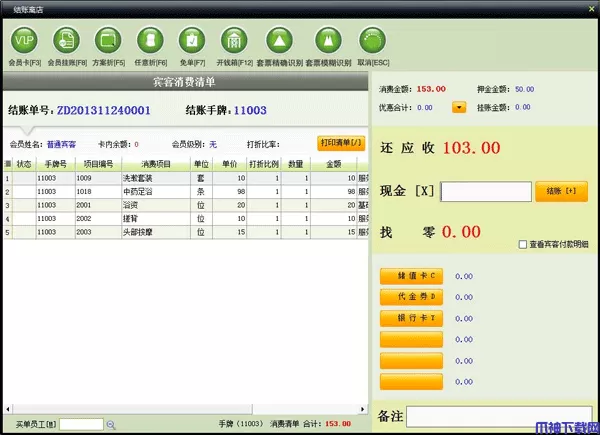The image size is (600, 435).
Task: Click the search icon beside 买单员工 field
Action: pyautogui.click(x=111, y=425)
